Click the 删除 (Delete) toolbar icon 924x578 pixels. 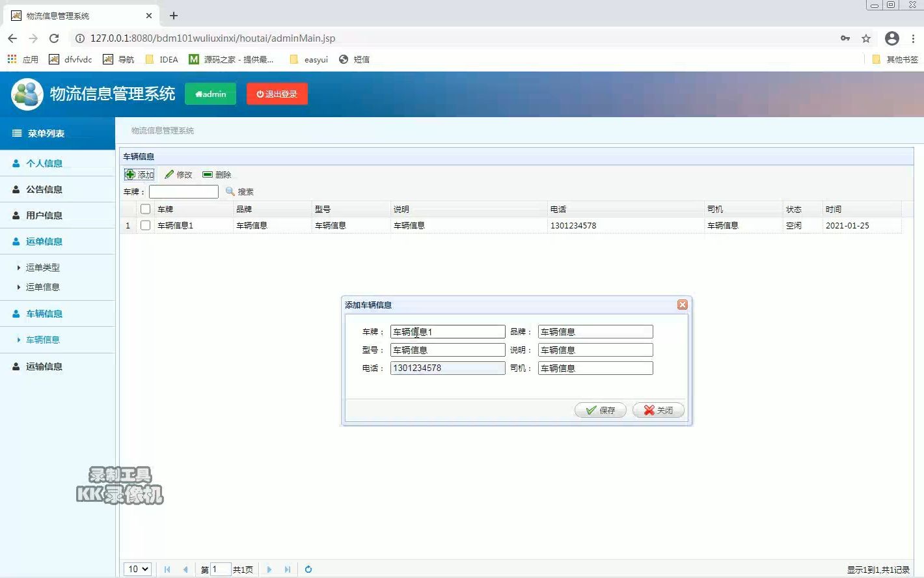[x=217, y=174]
